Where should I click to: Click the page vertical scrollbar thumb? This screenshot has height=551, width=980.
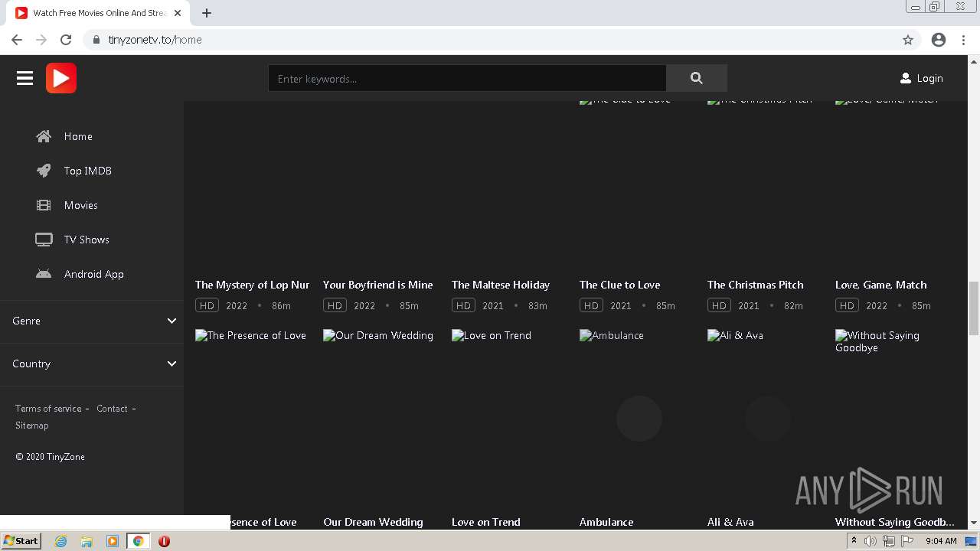974,308
